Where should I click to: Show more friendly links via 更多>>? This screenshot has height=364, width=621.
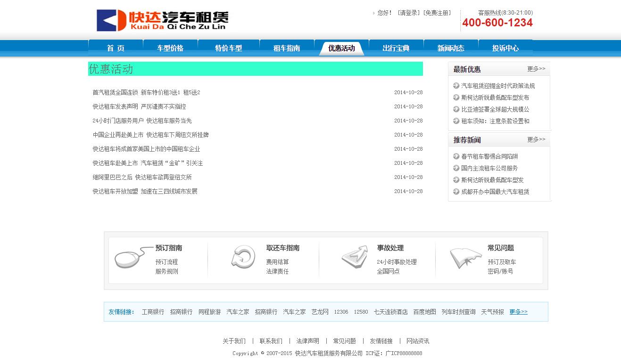click(518, 312)
